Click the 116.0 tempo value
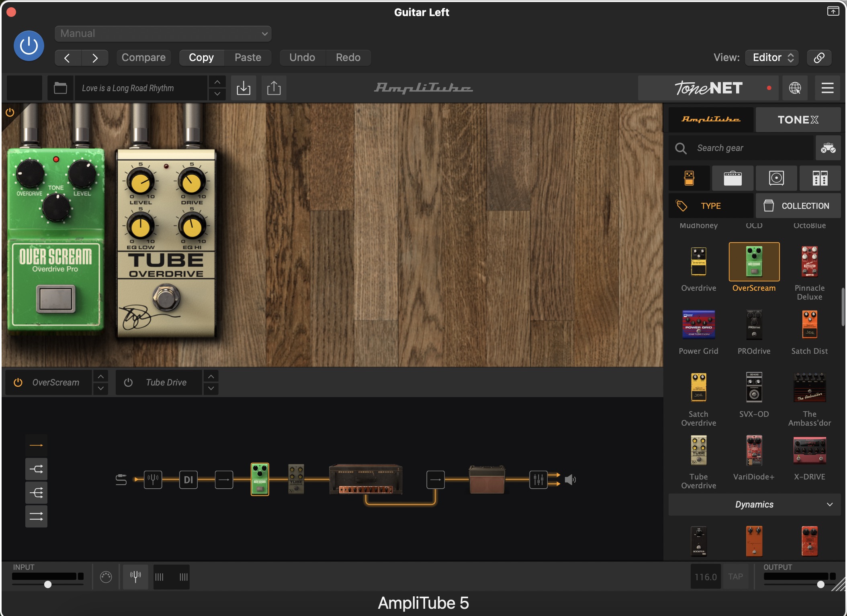The image size is (847, 616). pyautogui.click(x=706, y=577)
